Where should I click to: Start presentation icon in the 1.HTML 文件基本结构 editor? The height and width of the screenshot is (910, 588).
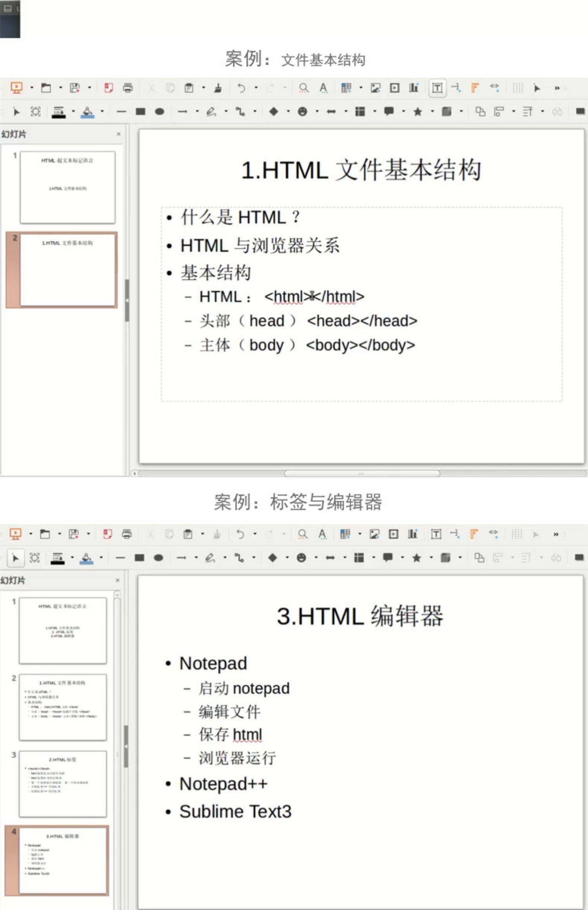click(x=16, y=87)
